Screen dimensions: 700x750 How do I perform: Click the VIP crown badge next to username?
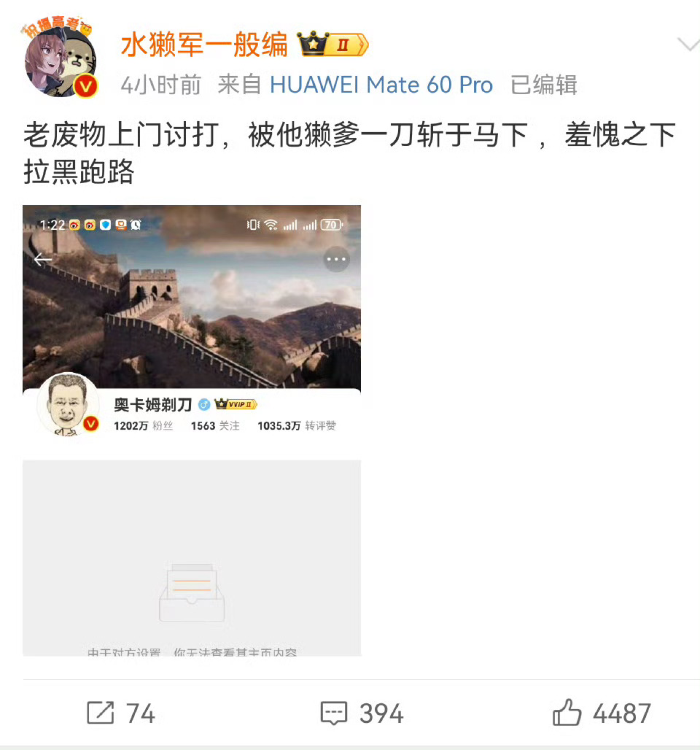(332, 45)
